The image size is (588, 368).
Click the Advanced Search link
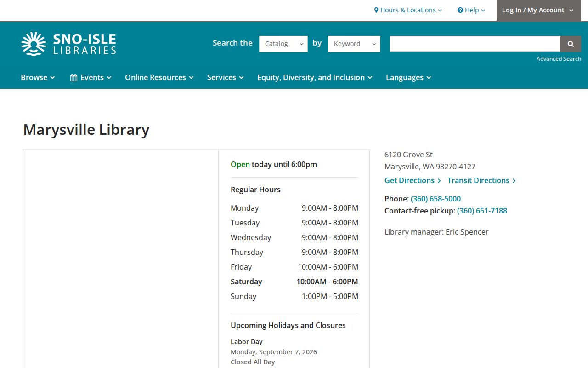click(559, 59)
